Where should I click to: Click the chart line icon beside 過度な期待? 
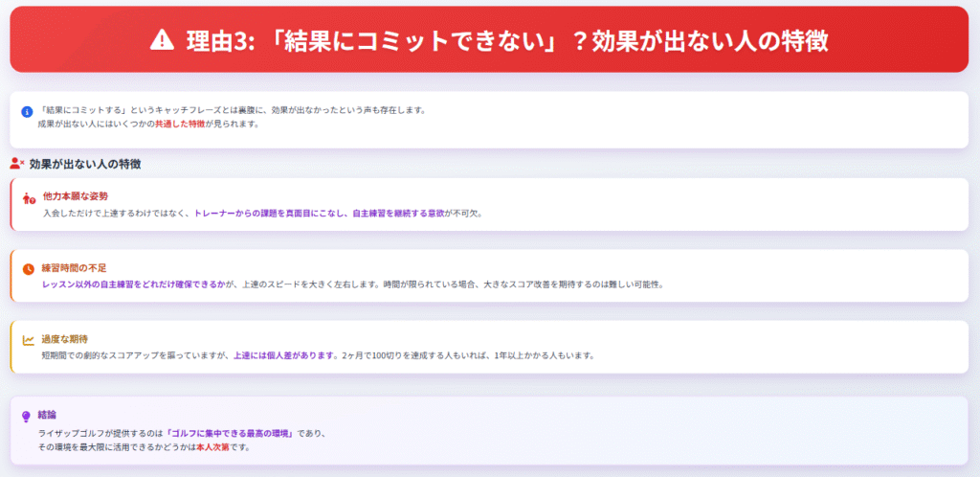coord(29,341)
